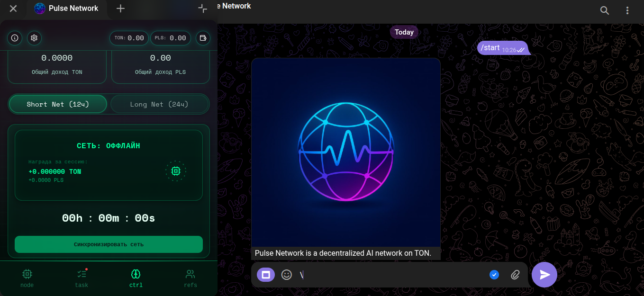Click the info icon in Pulse panel

tap(15, 38)
